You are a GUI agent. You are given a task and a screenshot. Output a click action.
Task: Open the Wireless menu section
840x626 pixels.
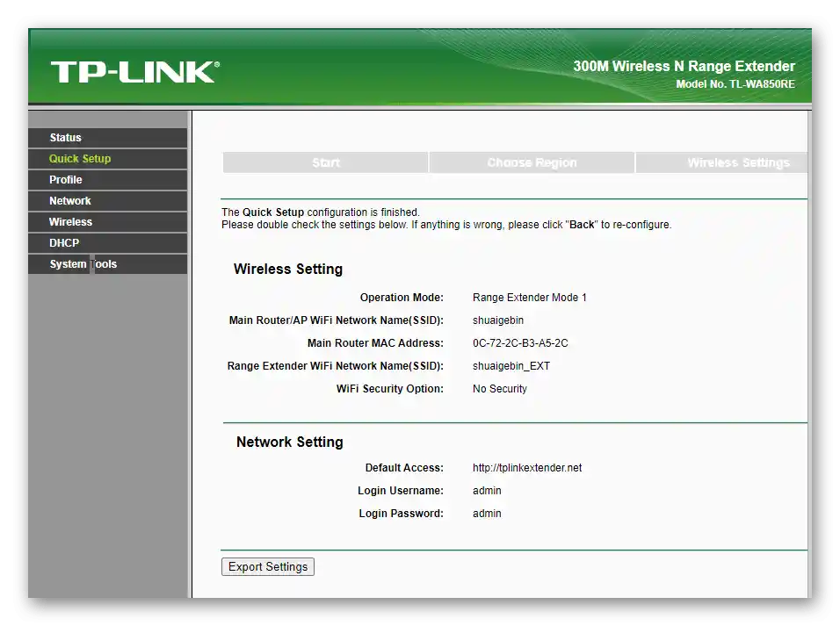70,222
